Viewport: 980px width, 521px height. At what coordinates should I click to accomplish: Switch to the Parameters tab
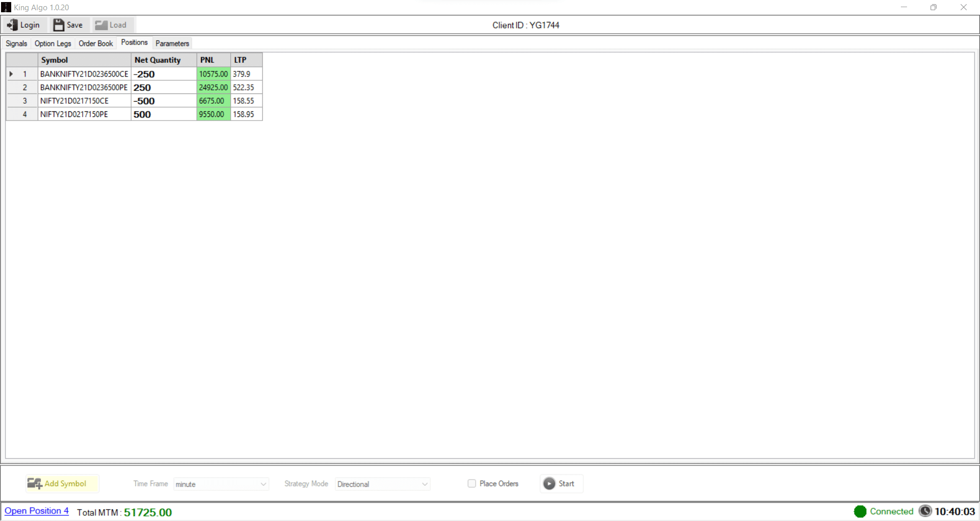(x=172, y=43)
